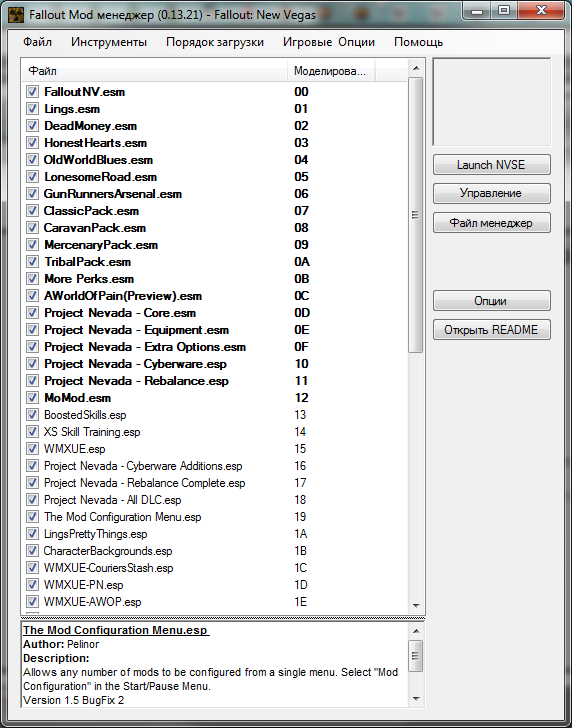Viewport: 572px width, 728px height.
Task: Select CharacterBackgrounds.esp row
Action: pyautogui.click(x=214, y=551)
